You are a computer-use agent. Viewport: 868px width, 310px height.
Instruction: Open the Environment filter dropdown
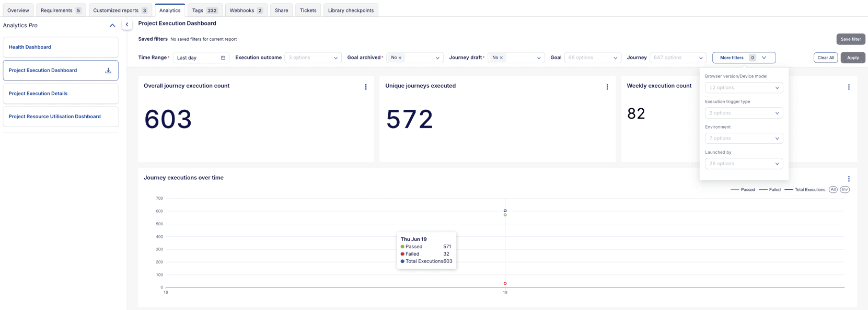(744, 139)
